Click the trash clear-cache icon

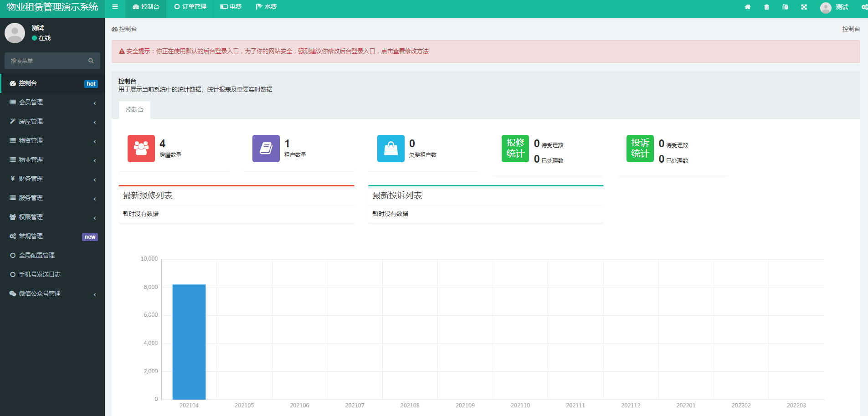pyautogui.click(x=767, y=7)
